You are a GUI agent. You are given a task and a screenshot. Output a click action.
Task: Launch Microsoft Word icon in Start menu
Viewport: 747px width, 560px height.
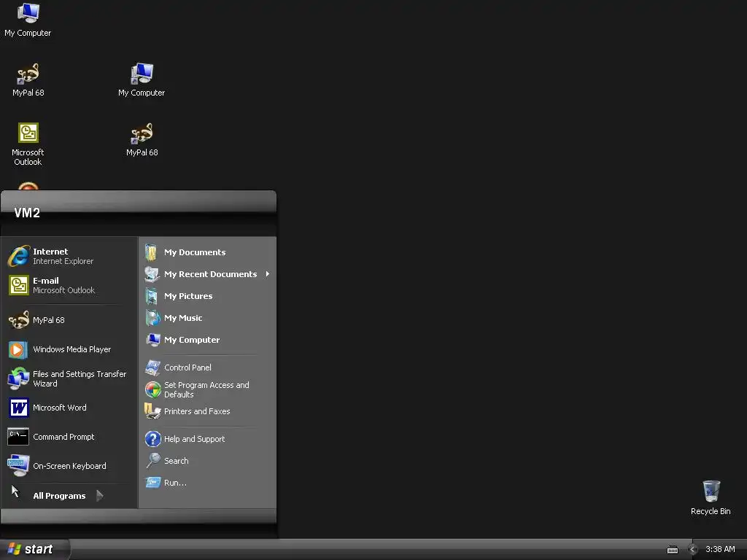(18, 408)
